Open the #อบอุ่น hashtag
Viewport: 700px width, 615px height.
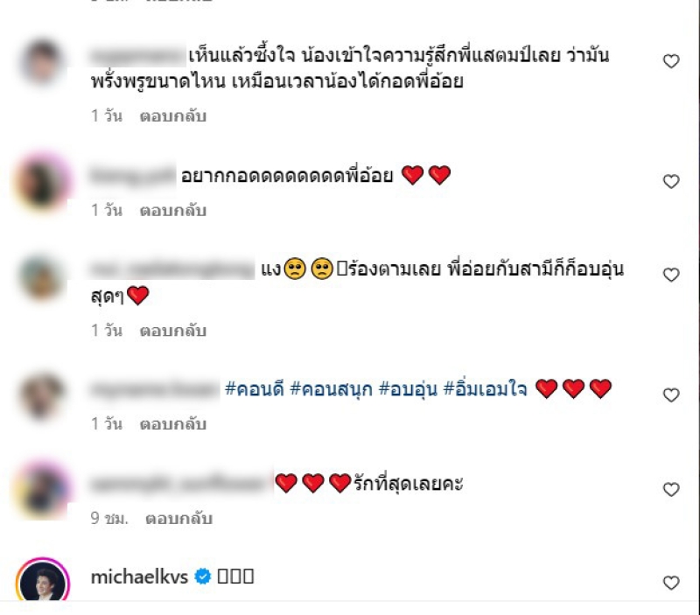408,388
